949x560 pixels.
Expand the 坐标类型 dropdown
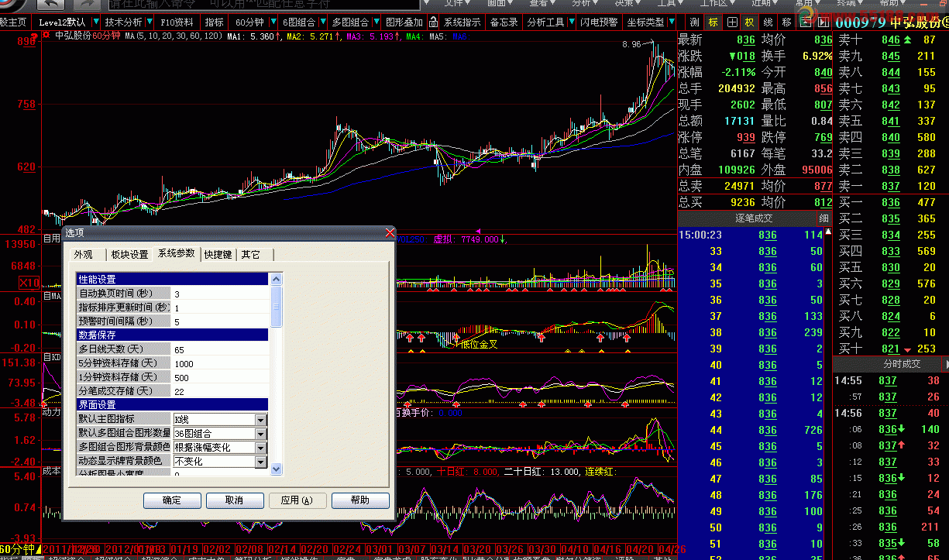pos(671,22)
